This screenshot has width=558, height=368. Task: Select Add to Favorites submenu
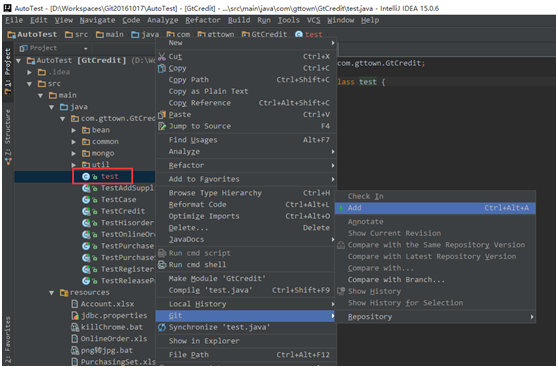(246, 179)
